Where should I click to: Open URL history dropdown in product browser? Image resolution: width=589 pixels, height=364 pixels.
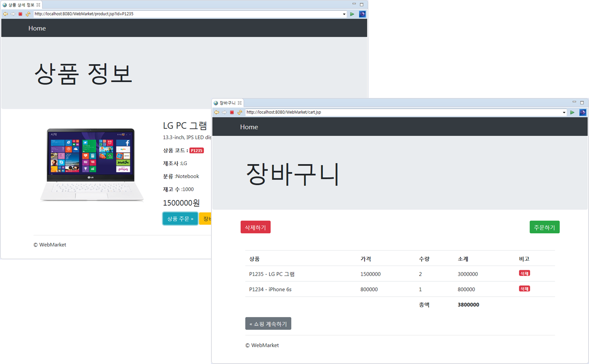click(x=344, y=14)
